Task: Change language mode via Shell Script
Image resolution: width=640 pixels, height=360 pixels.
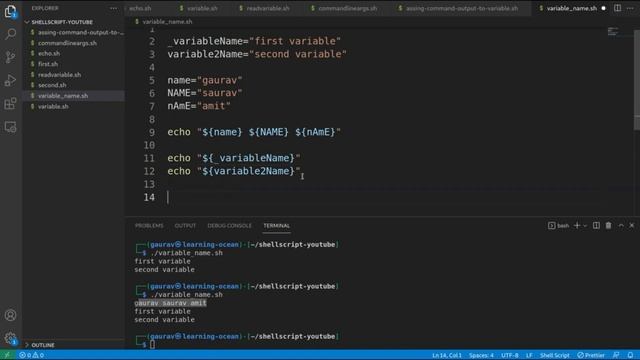Action: pyautogui.click(x=554, y=355)
